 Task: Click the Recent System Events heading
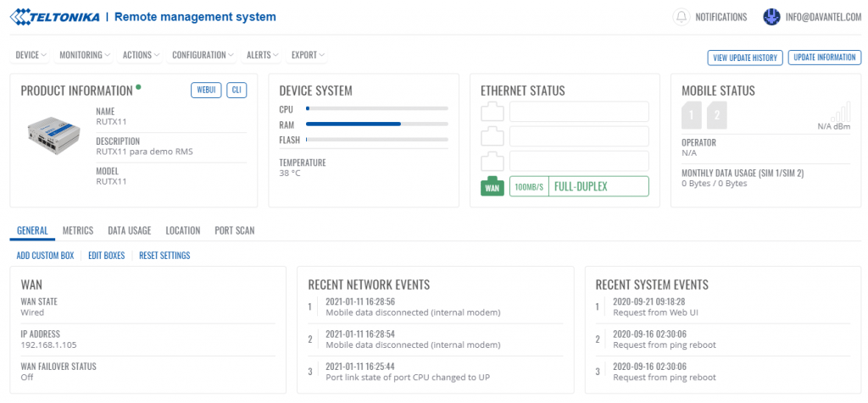pyautogui.click(x=652, y=284)
